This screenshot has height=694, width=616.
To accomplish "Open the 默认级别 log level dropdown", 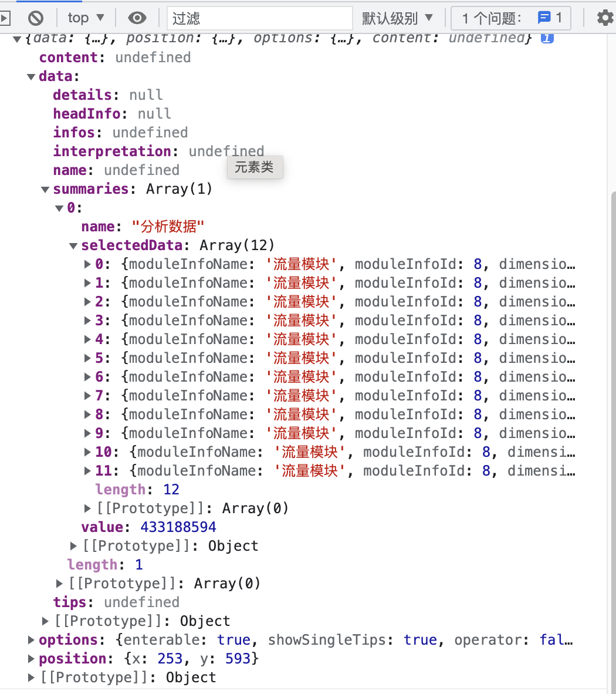I will click(x=398, y=18).
